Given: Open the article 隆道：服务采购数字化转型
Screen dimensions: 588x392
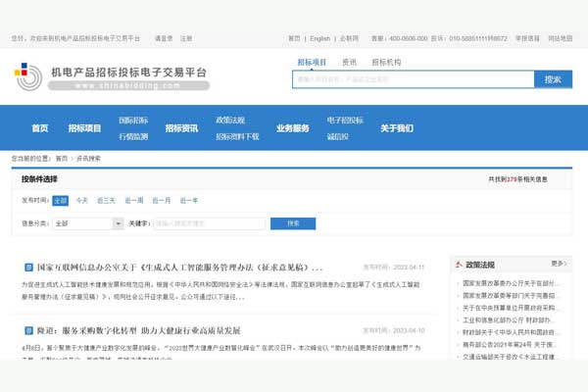Looking at the screenshot, I should tap(139, 330).
